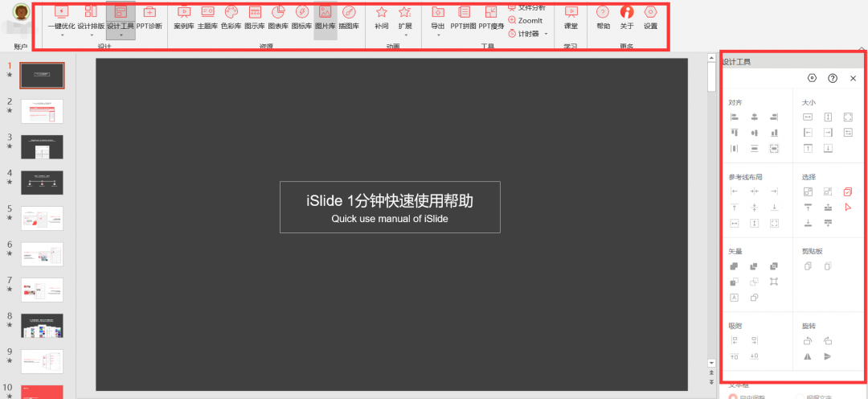Select slide 8 thumbnail
The width and height of the screenshot is (868, 399).
[x=42, y=326]
